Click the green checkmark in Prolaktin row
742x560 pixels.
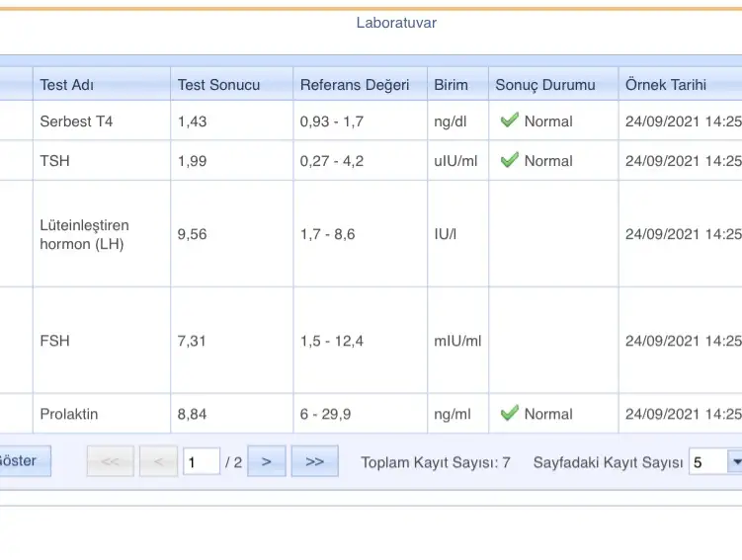coord(509,413)
